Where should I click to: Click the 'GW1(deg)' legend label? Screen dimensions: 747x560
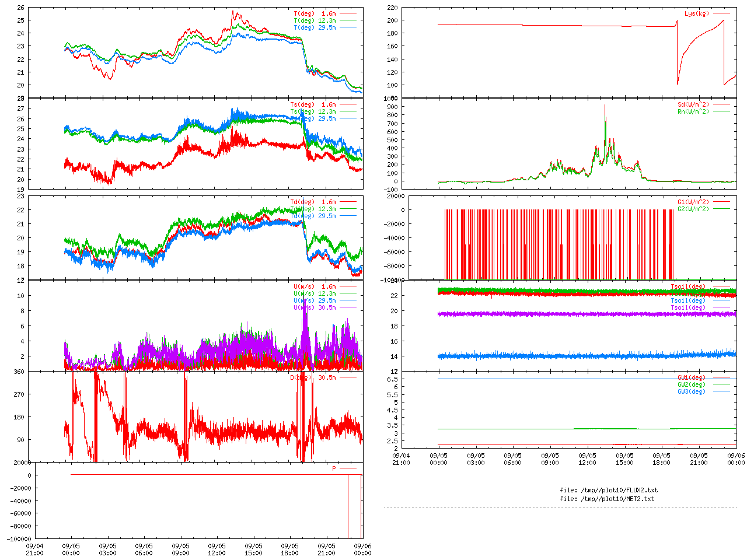[692, 378]
